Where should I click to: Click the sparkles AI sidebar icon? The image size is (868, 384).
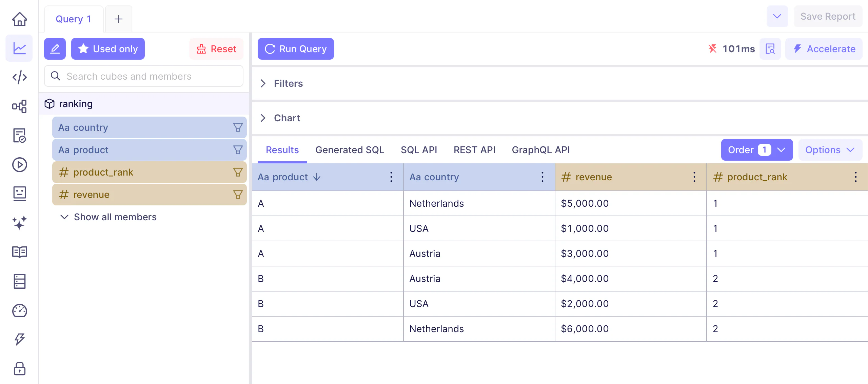pyautogui.click(x=19, y=223)
